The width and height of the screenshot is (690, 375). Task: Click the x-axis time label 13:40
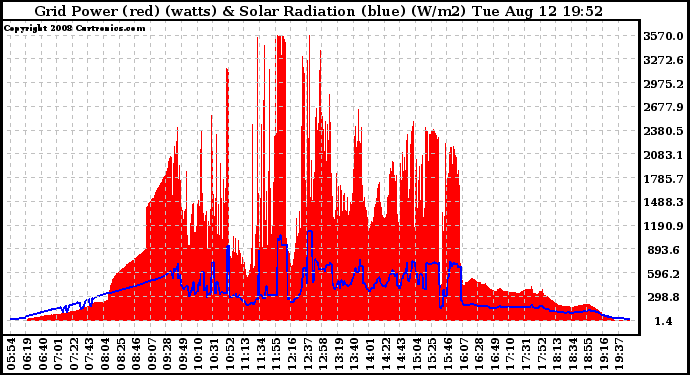tap(355, 354)
